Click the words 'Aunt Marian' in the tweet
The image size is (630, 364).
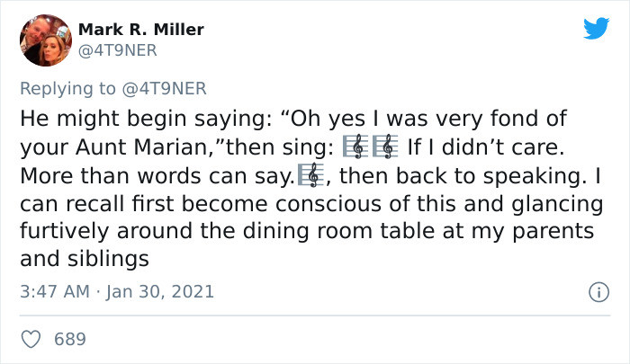[x=141, y=146]
